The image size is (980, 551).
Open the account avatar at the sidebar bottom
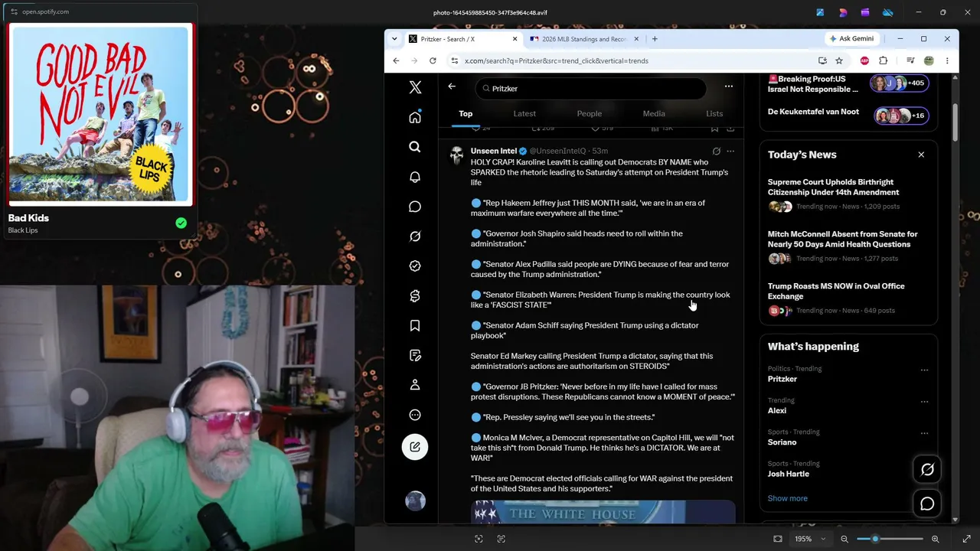(415, 500)
